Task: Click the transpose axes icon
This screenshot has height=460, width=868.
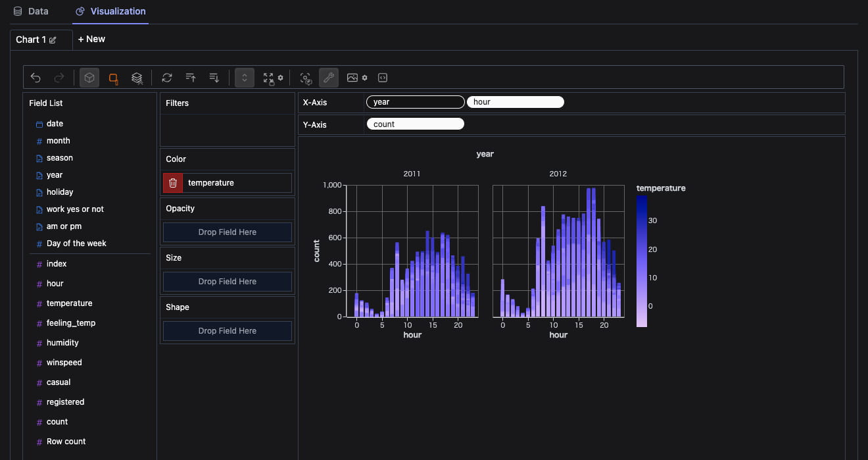Action: point(167,78)
